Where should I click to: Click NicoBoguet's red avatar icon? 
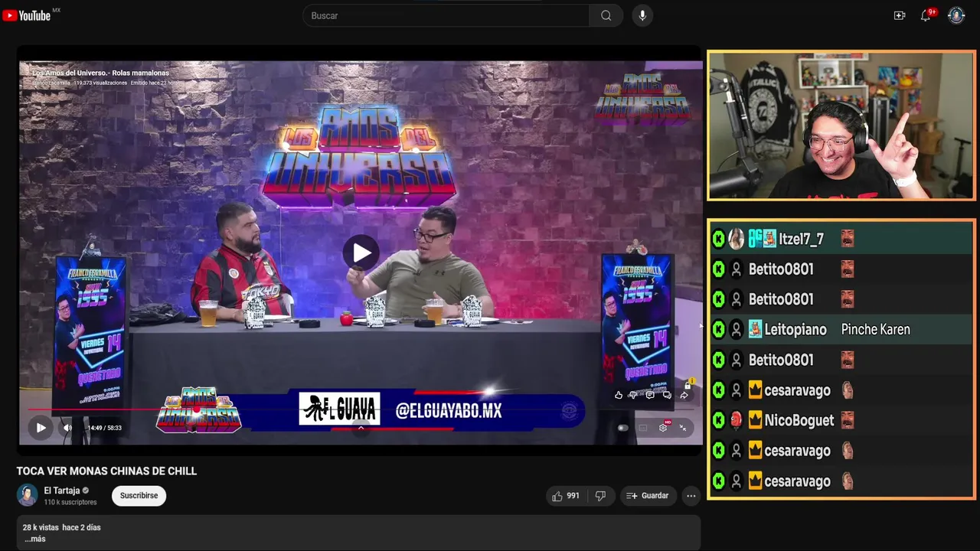coord(736,420)
